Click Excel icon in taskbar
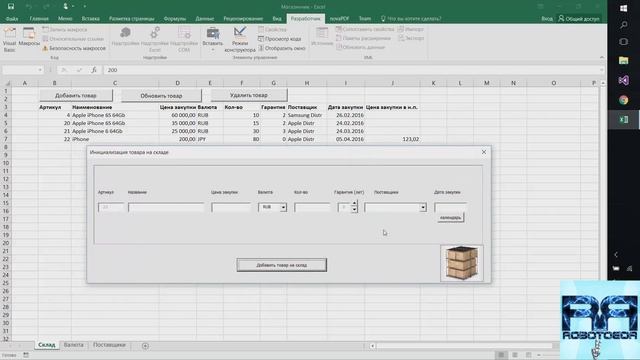This screenshot has height=360, width=640. tap(623, 120)
